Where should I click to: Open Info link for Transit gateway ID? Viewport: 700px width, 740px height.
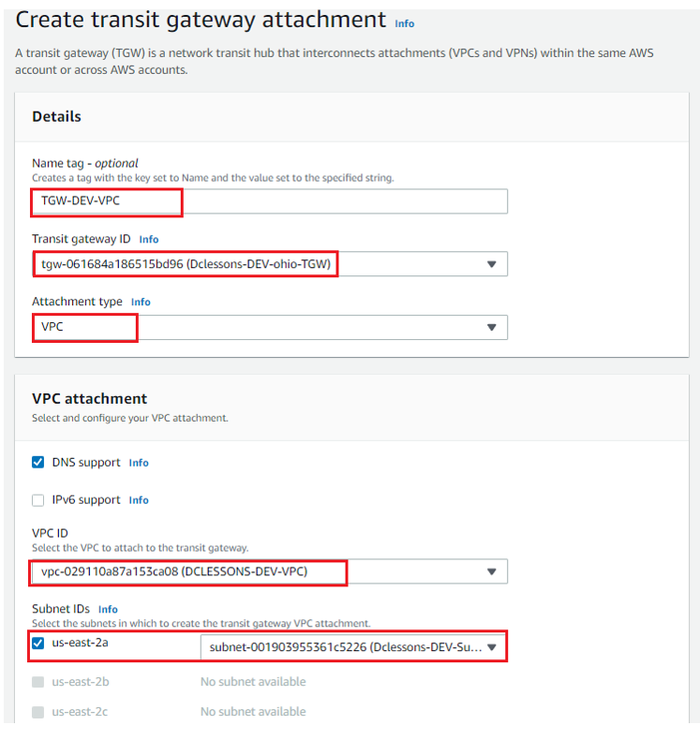coord(149,239)
